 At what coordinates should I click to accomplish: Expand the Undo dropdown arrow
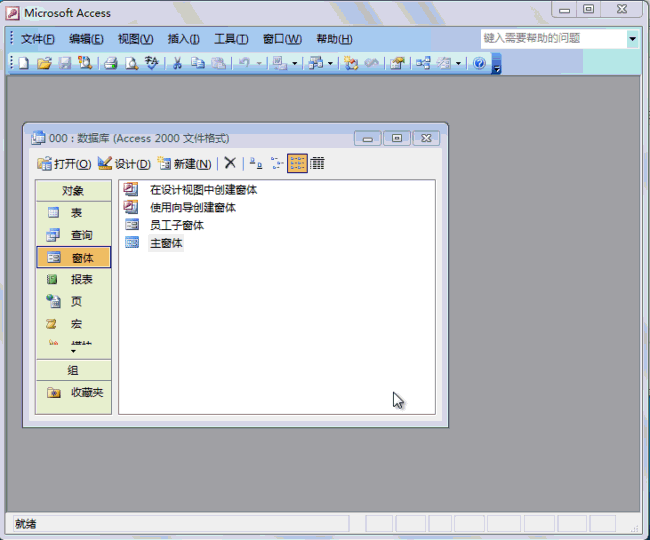[x=259, y=63]
